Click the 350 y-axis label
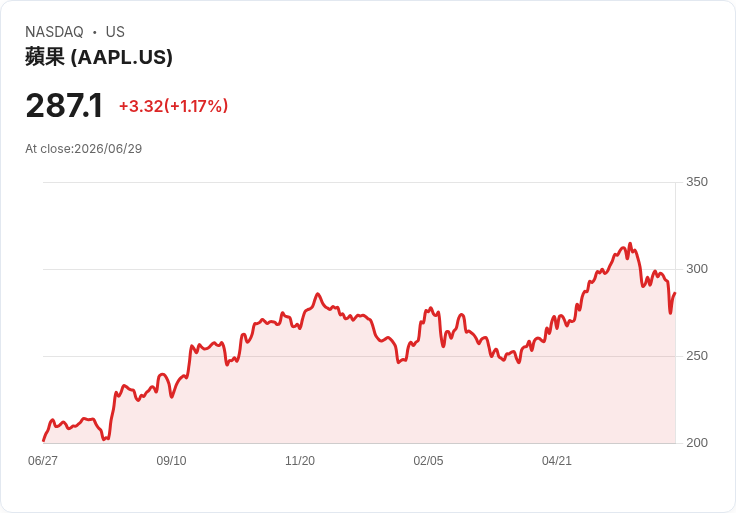The height and width of the screenshot is (513, 736). click(697, 182)
